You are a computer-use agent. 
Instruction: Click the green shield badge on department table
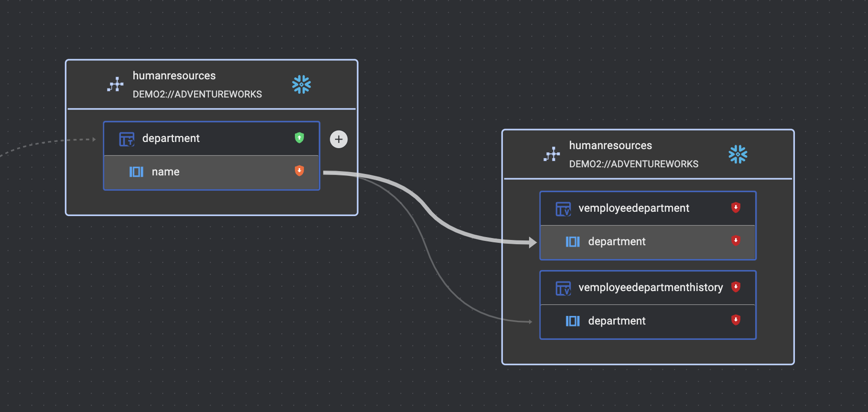[299, 138]
